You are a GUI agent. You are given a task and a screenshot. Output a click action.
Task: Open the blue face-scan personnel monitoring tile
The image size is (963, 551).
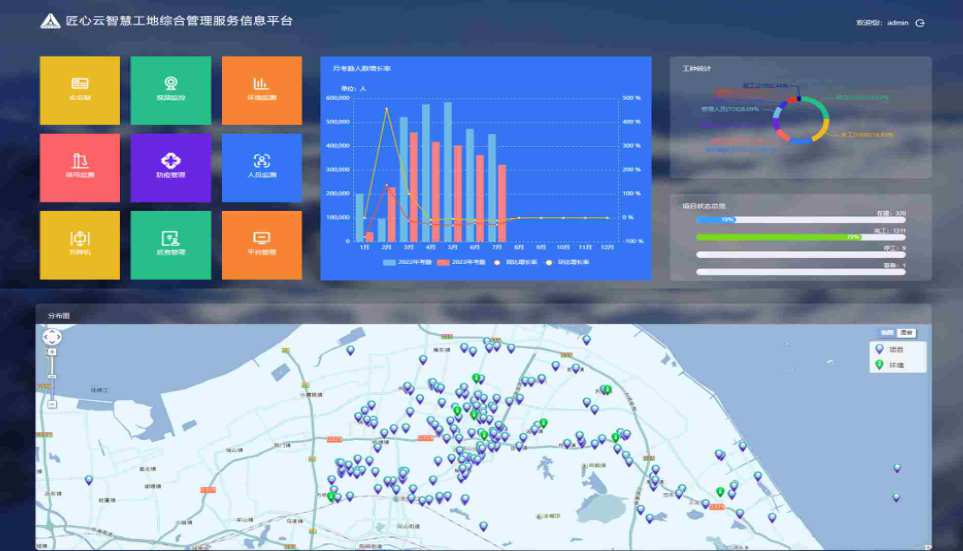click(x=261, y=167)
